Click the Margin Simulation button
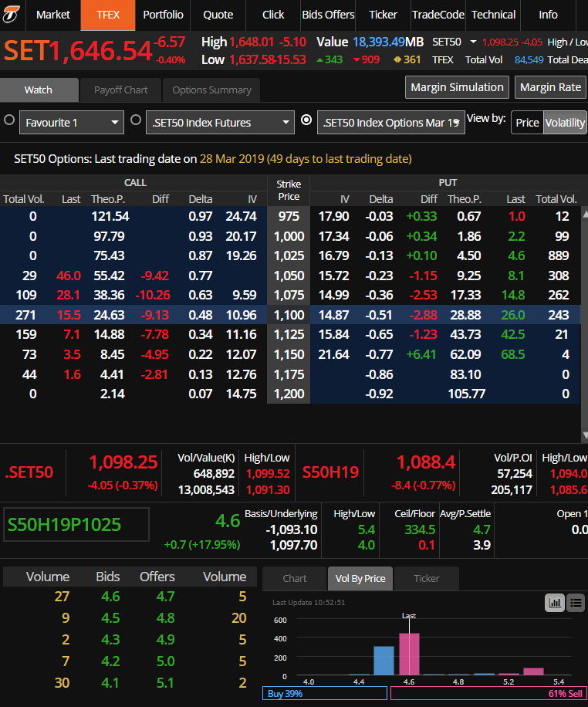Viewport: 588px width, 707px height. 457,87
